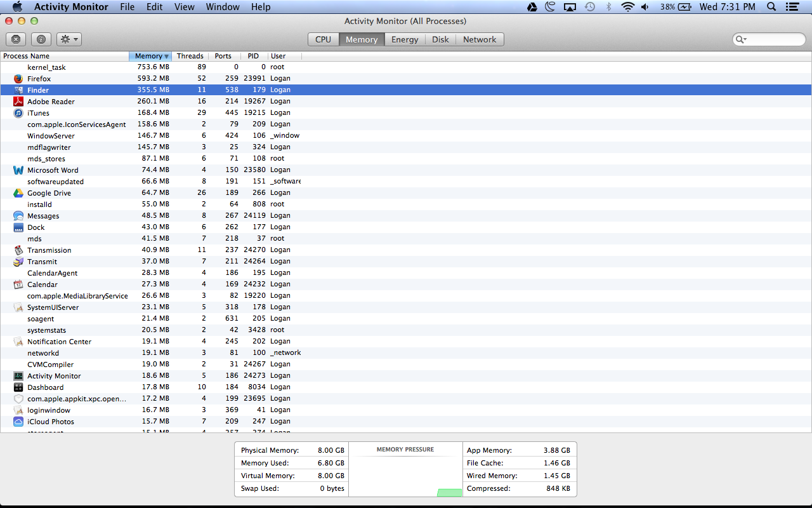Click the Bluetooth menu bar icon

(609, 7)
